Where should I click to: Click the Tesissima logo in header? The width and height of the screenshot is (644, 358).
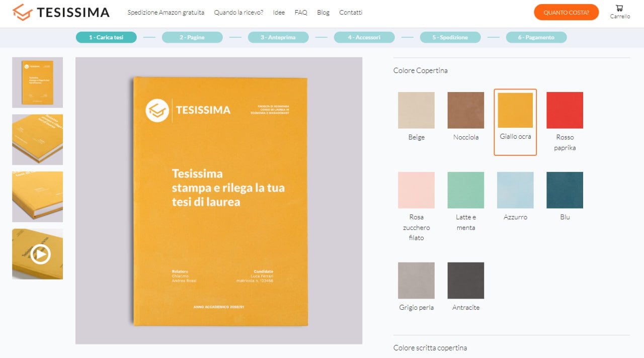(61, 12)
